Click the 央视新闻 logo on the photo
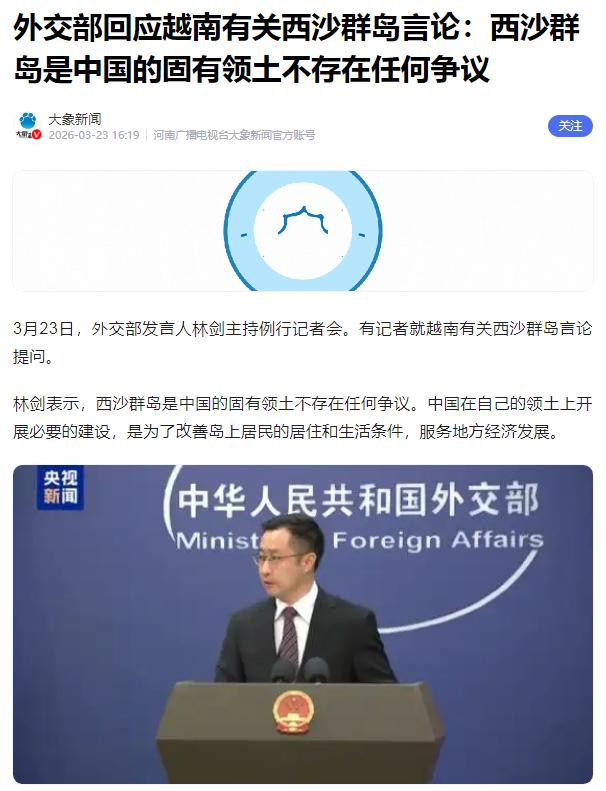This screenshot has width=606, height=791. coord(60,487)
